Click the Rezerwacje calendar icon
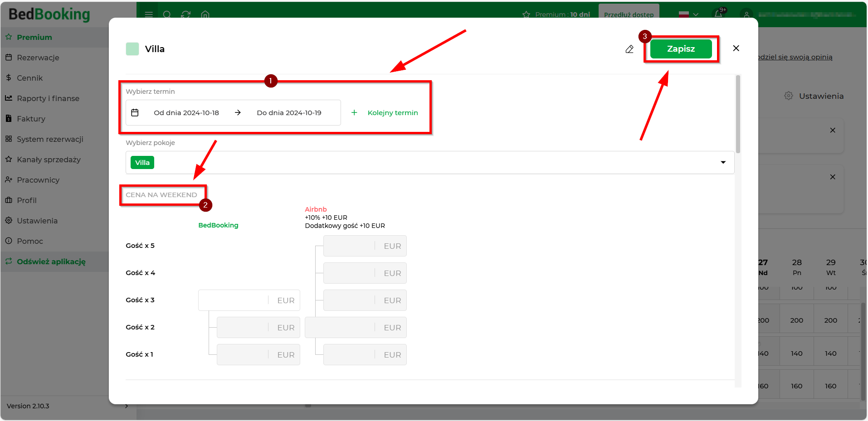868x421 pixels. (x=9, y=57)
